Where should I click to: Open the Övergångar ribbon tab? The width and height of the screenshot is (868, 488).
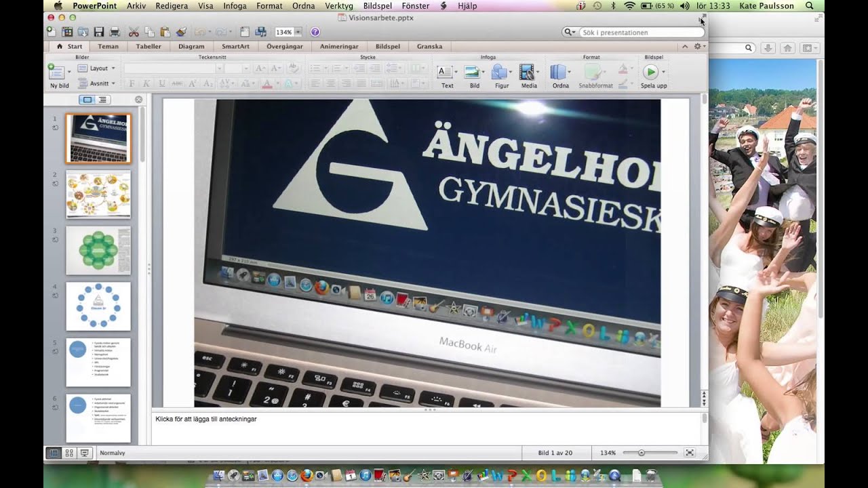coord(284,47)
